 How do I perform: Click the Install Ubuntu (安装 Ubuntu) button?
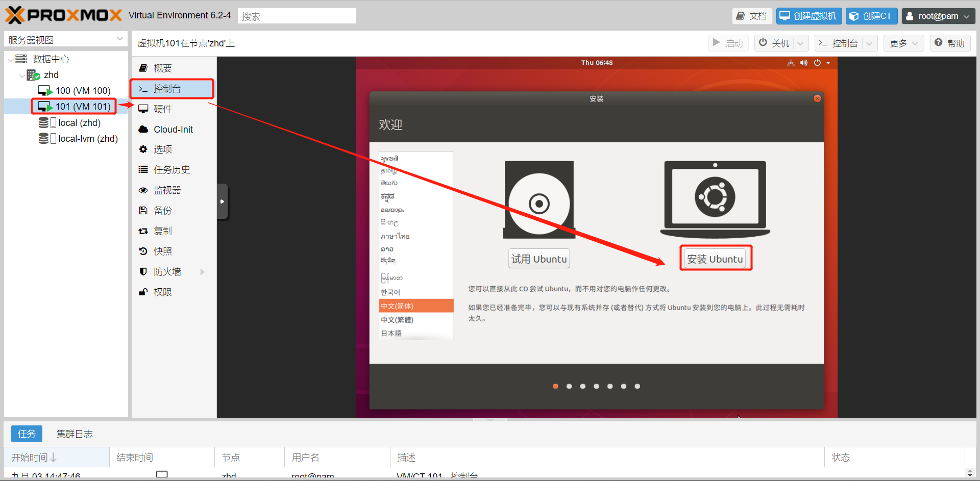715,259
